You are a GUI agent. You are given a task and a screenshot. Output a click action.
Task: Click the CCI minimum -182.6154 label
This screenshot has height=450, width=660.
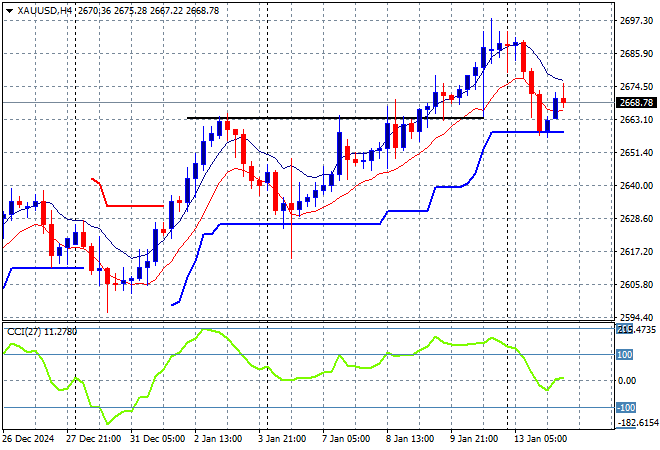tap(637, 423)
